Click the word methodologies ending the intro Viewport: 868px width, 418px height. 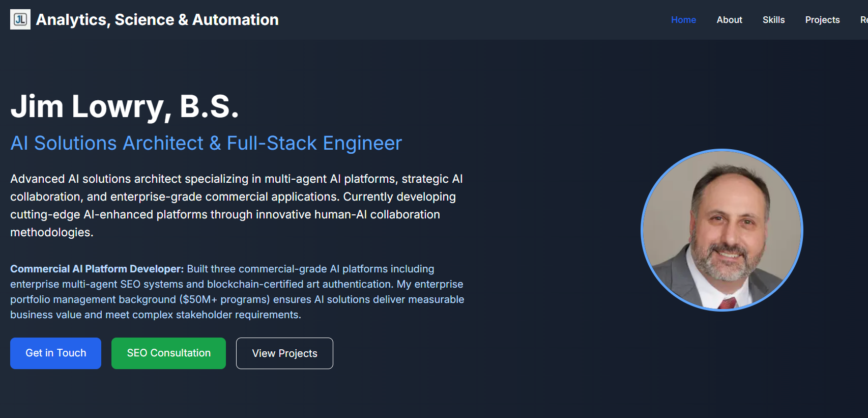pos(51,232)
